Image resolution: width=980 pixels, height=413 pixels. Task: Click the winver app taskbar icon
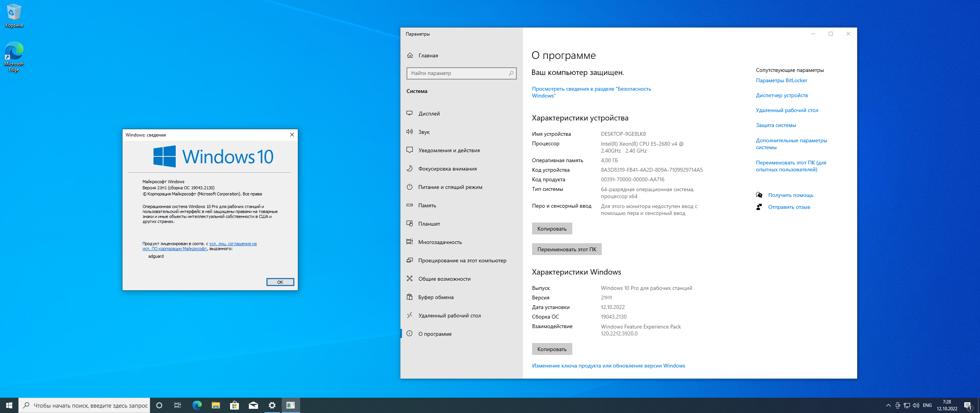[291, 405]
